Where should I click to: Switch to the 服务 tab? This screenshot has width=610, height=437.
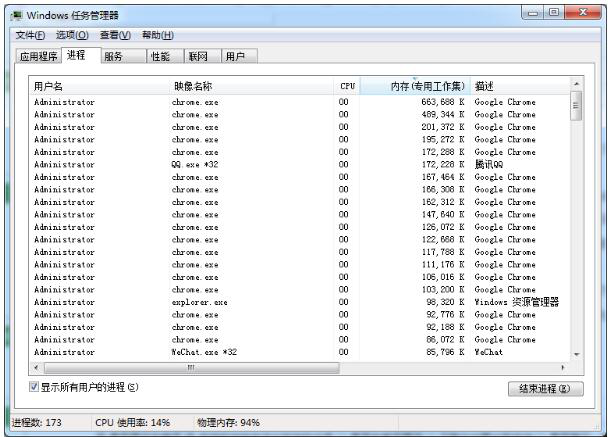119,57
